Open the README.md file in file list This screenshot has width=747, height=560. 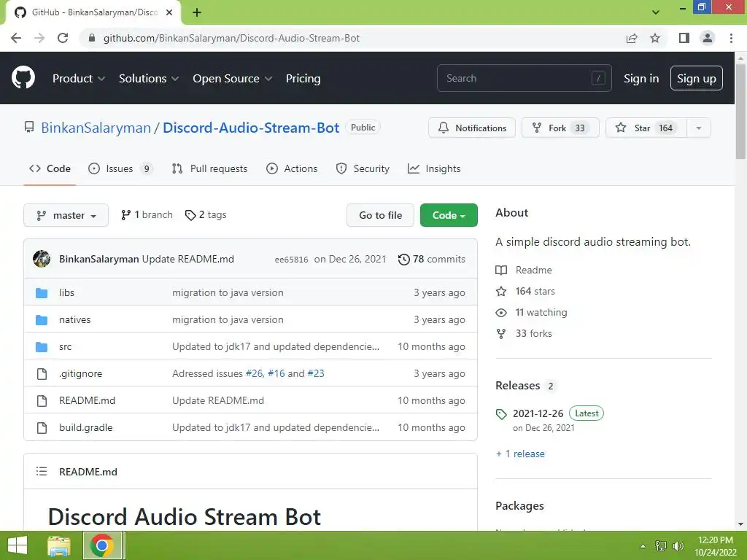88,400
